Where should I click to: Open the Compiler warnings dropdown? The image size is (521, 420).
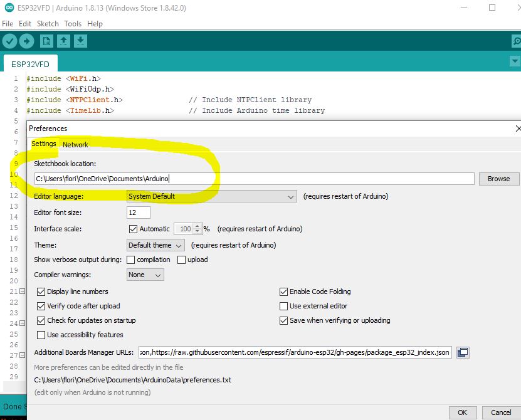145,275
